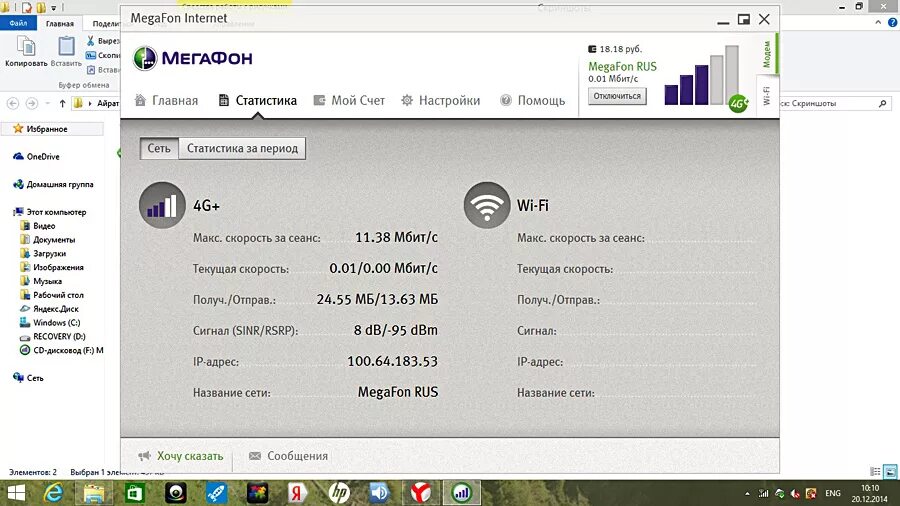Open the Главная tab in MegaFon Internet
The image size is (900, 506).
click(166, 100)
